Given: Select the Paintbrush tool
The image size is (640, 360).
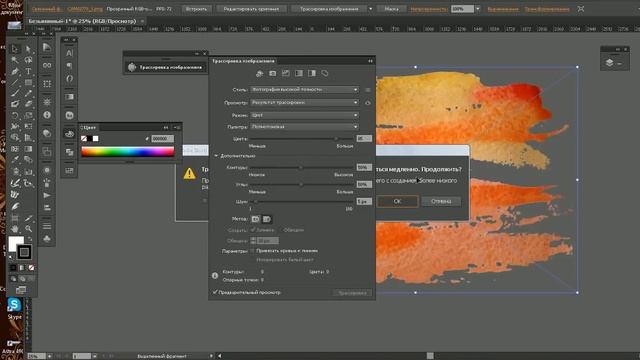Looking at the screenshot, I should [15, 93].
